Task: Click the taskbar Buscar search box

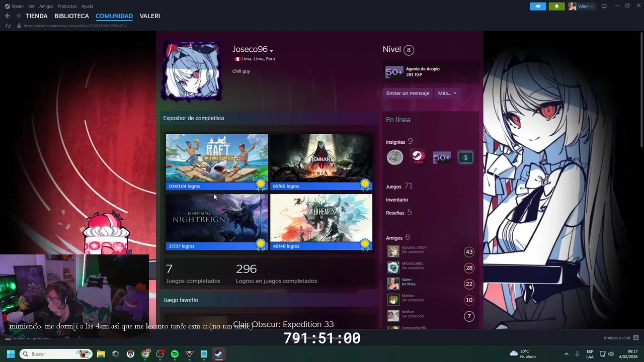Action: pyautogui.click(x=56, y=354)
